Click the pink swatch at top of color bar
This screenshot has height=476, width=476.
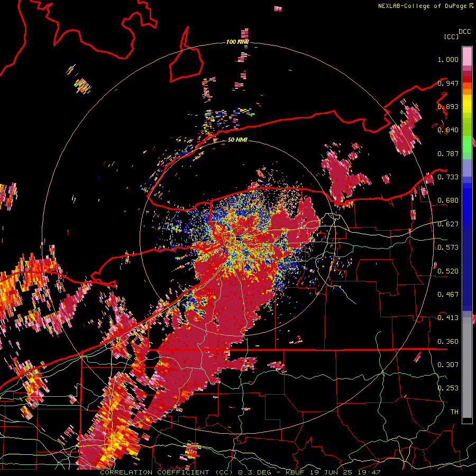point(467,56)
